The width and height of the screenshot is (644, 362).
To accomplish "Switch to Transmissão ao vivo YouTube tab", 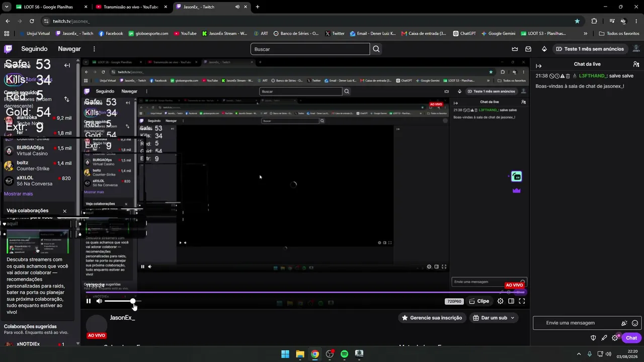I will (x=132, y=7).
